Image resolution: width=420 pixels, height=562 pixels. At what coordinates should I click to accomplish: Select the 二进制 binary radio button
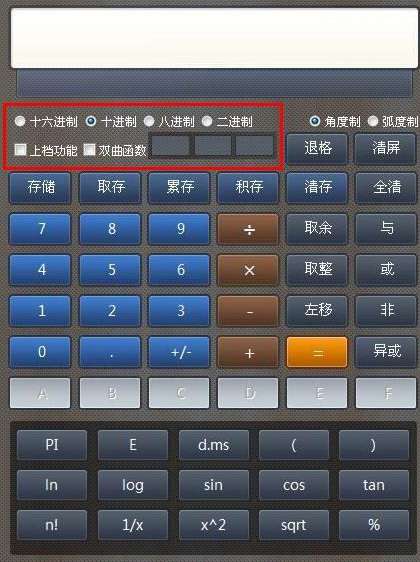[207, 121]
